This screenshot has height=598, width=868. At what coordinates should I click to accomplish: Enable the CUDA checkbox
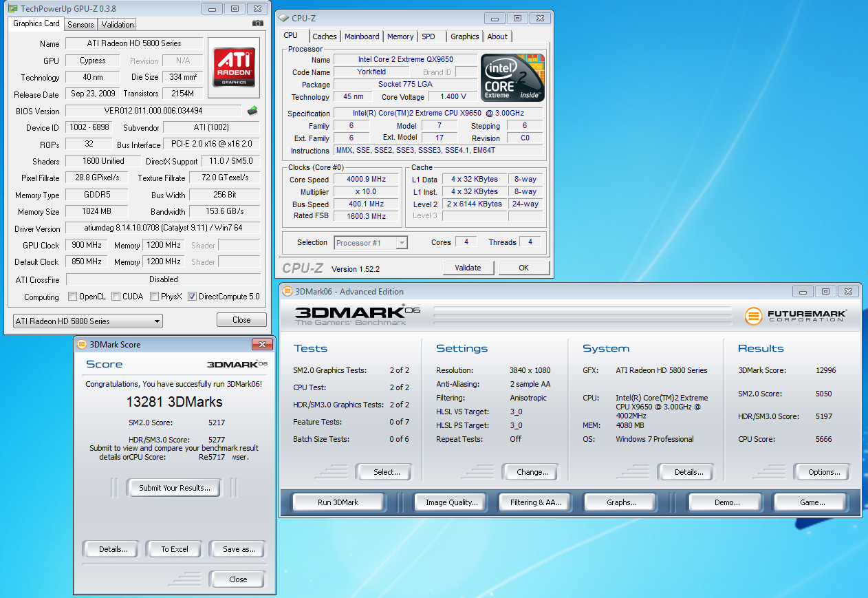[116, 297]
